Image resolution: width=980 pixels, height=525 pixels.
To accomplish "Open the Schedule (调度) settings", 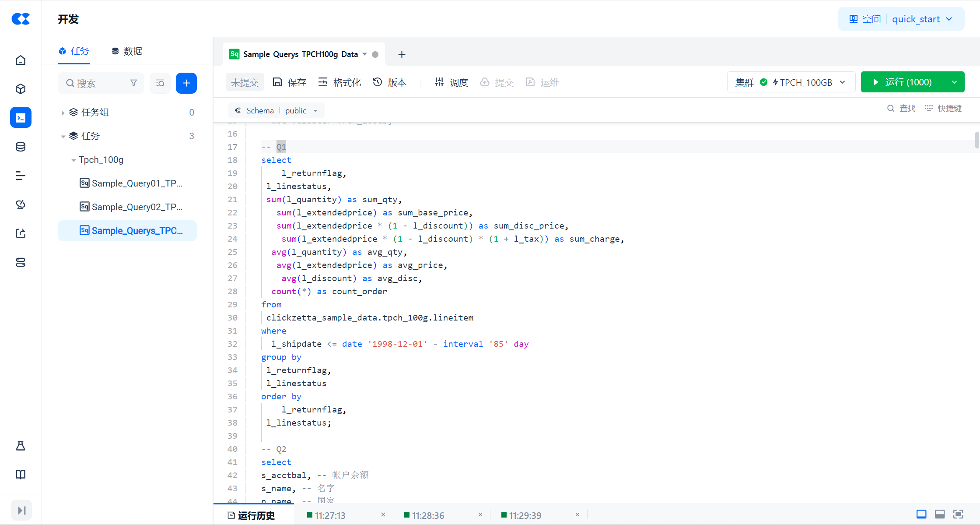I will click(x=451, y=82).
